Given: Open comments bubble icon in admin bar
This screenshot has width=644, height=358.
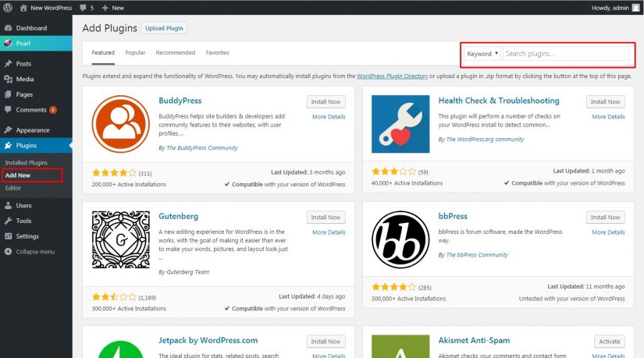Looking at the screenshot, I should pyautogui.click(x=84, y=8).
